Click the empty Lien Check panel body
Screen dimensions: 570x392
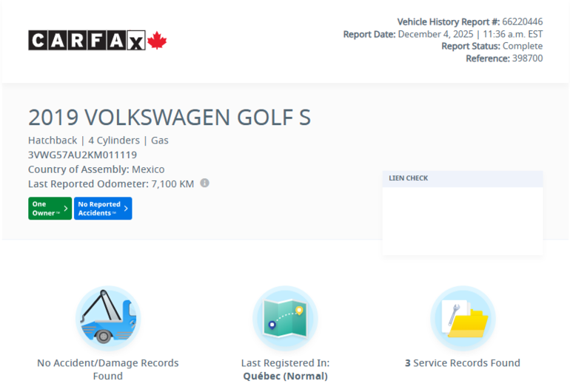(463, 220)
